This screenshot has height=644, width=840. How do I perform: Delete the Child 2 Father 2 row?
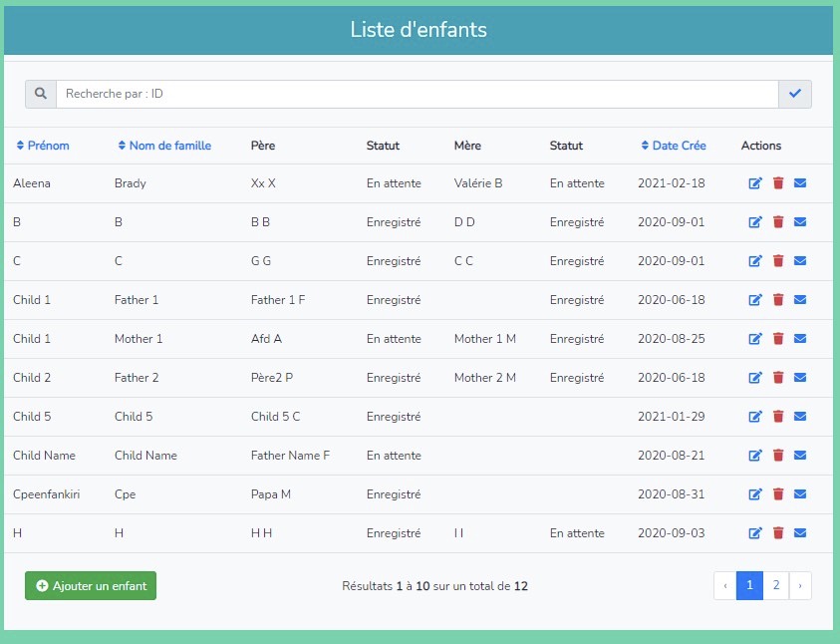coord(778,378)
